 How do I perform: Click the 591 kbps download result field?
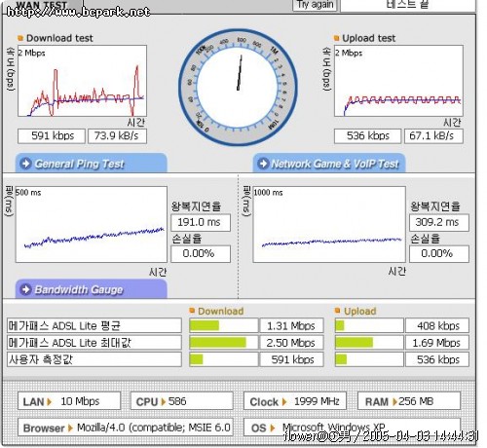(x=52, y=135)
